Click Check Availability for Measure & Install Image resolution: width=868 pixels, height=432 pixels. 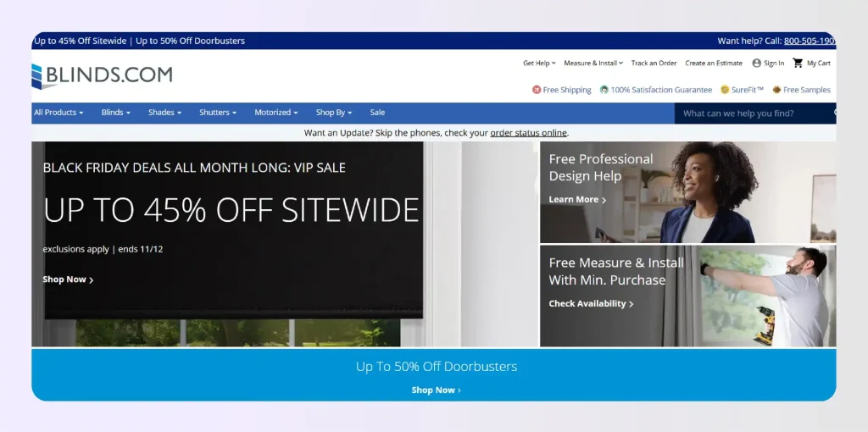click(x=591, y=303)
